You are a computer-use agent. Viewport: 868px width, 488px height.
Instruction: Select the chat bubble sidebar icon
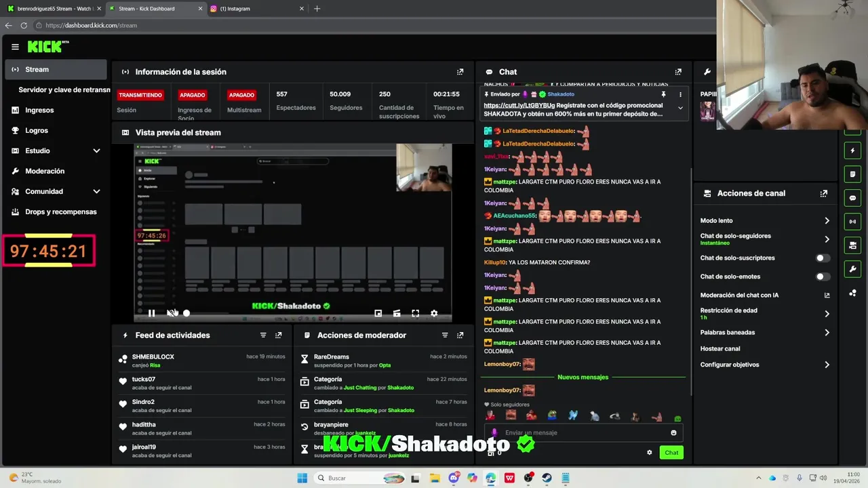tap(853, 198)
